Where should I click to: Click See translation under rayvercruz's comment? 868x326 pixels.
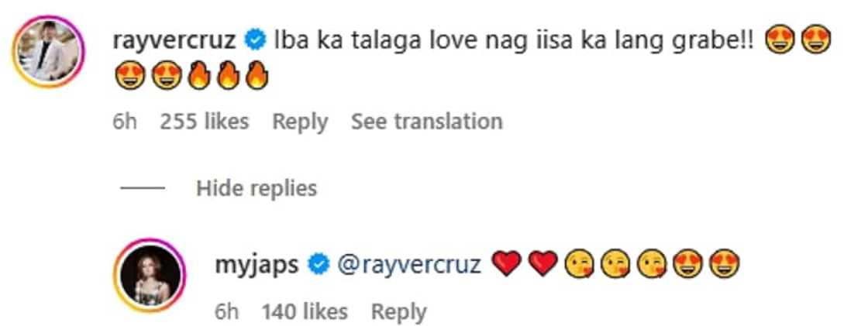click(x=426, y=122)
